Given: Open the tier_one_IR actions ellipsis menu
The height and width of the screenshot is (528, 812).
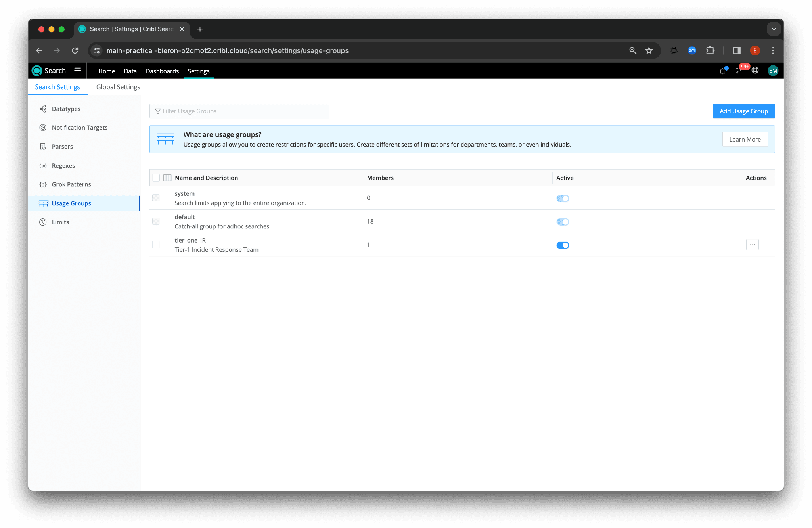Looking at the screenshot, I should pyautogui.click(x=752, y=245).
